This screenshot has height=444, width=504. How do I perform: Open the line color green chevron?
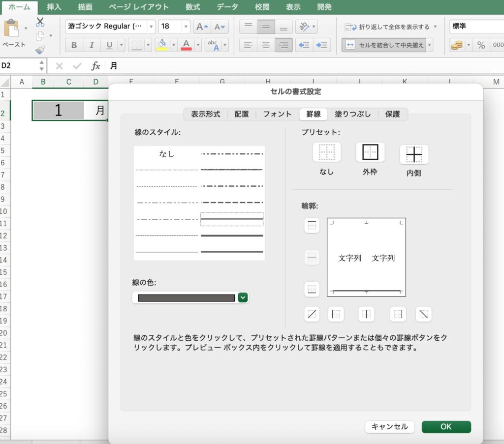click(243, 297)
